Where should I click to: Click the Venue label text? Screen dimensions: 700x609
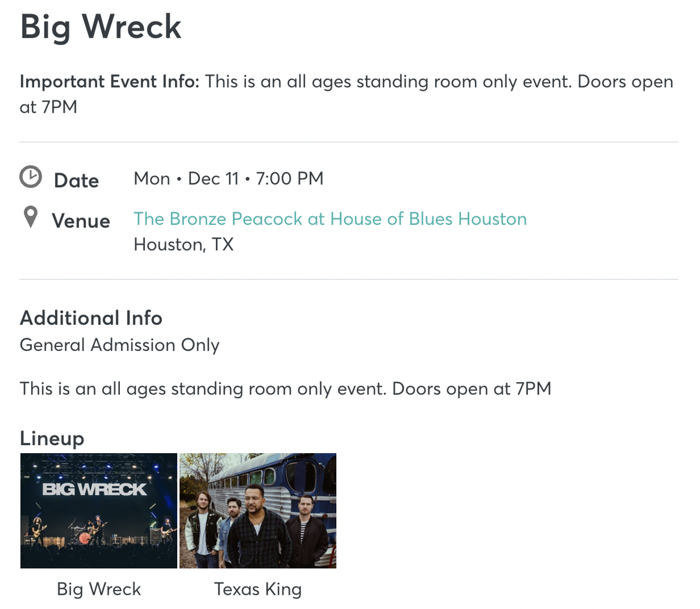coord(81,221)
